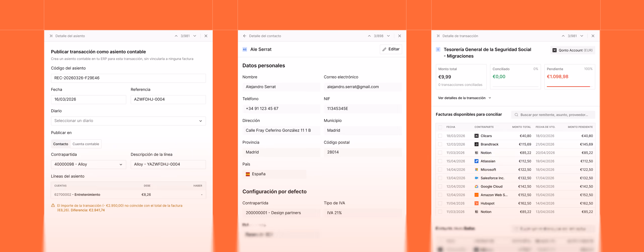Sort by MONTO TOTAL column header

[x=521, y=127]
